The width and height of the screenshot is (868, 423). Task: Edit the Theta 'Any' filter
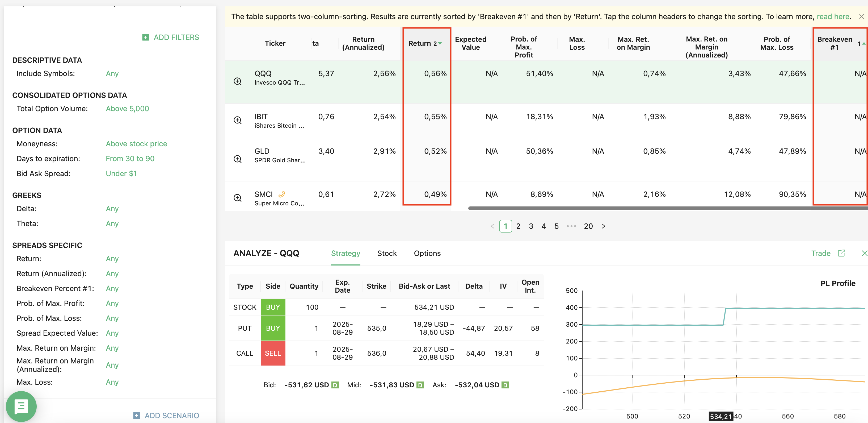(112, 224)
